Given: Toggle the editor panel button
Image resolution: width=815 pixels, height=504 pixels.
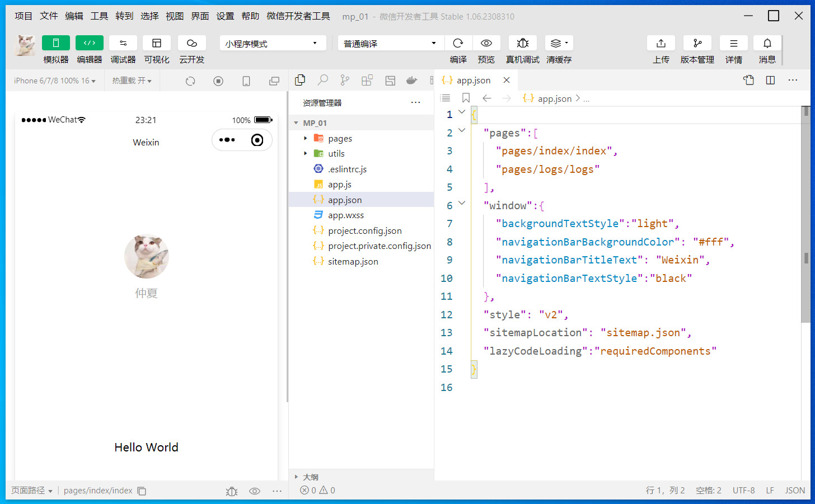Looking at the screenshot, I should point(90,43).
